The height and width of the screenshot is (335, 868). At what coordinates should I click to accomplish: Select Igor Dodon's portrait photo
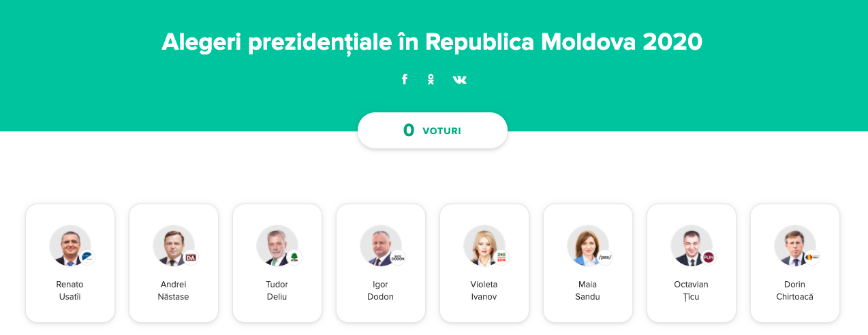click(381, 245)
